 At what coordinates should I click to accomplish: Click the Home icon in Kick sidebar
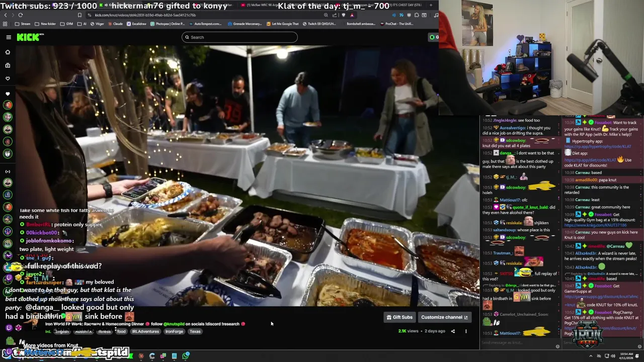pos(8,52)
